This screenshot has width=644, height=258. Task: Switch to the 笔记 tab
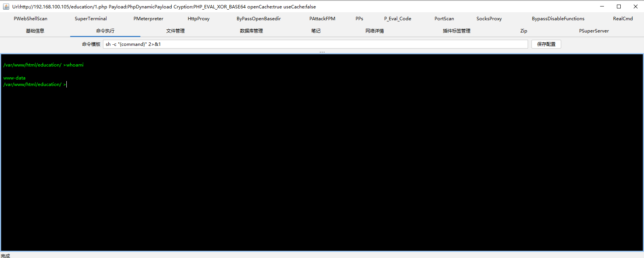point(316,31)
